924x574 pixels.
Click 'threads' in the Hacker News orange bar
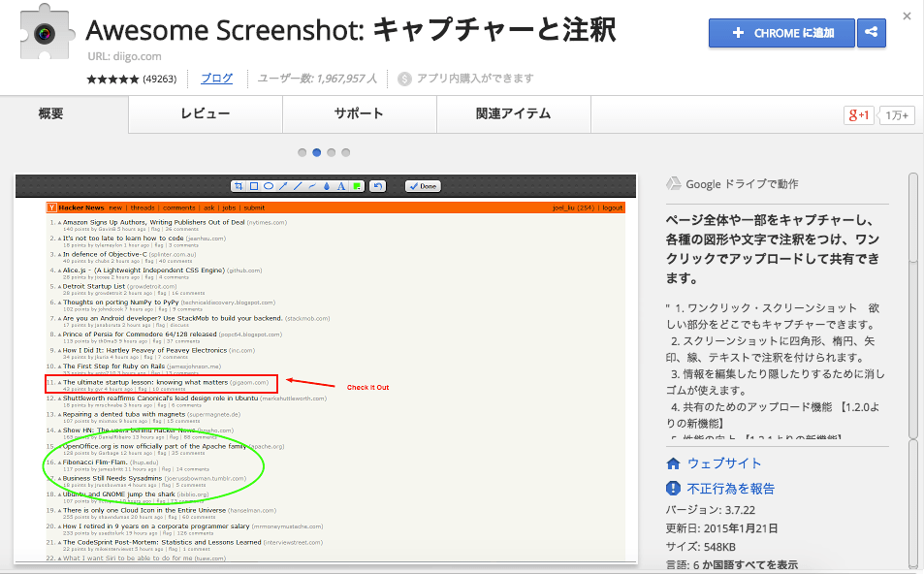point(143,208)
